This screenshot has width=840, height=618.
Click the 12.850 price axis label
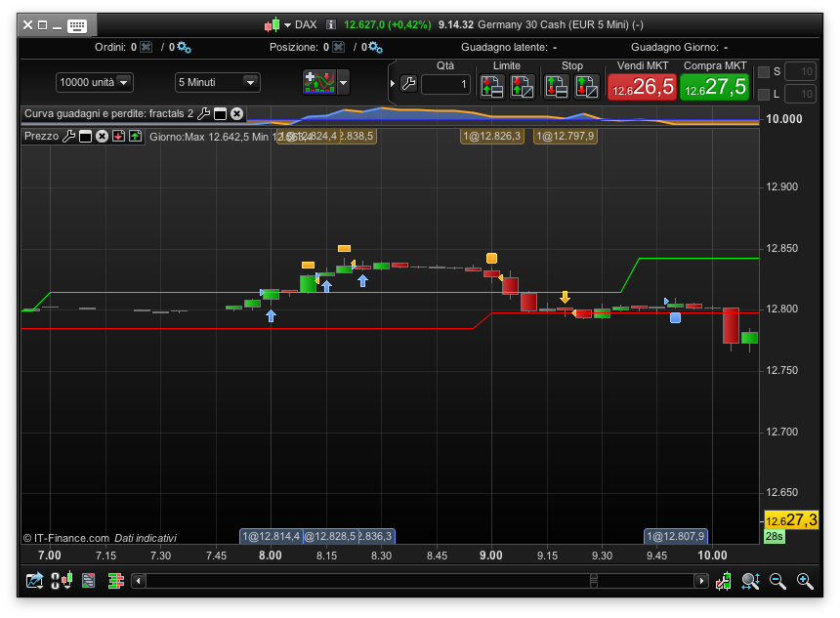pyautogui.click(x=781, y=248)
